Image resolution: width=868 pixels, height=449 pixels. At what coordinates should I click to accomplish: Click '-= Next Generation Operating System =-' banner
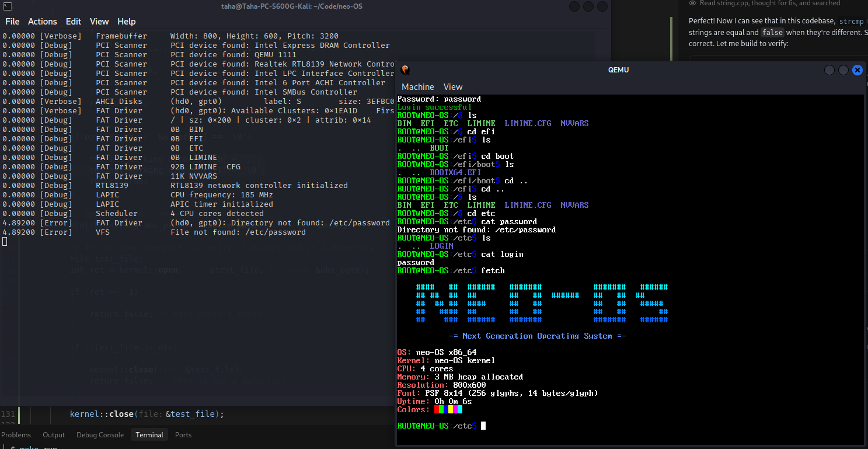[537, 336]
